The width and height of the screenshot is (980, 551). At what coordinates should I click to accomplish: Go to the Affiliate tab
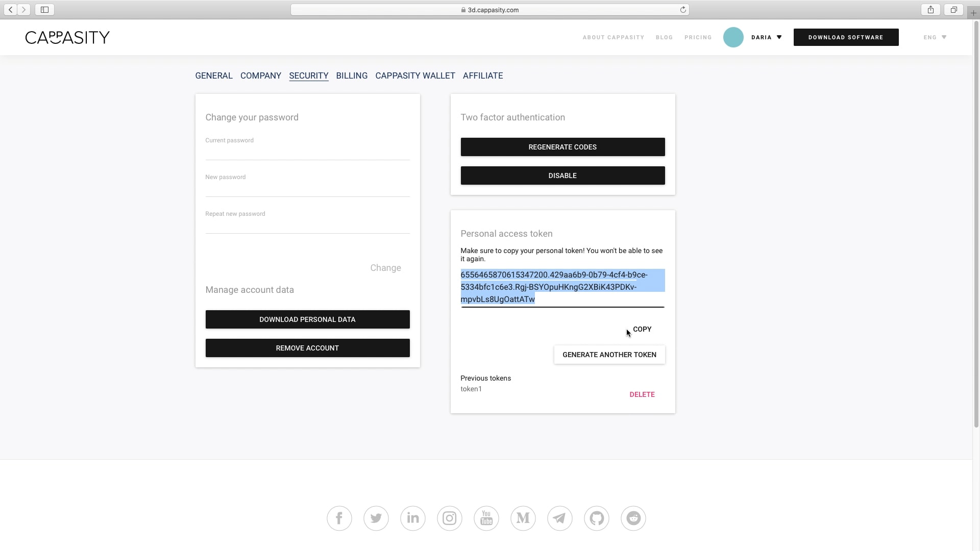483,76
